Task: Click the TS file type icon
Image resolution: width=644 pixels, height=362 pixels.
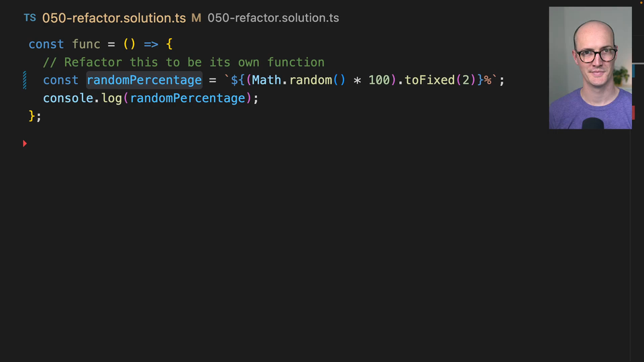Action: pyautogui.click(x=30, y=17)
